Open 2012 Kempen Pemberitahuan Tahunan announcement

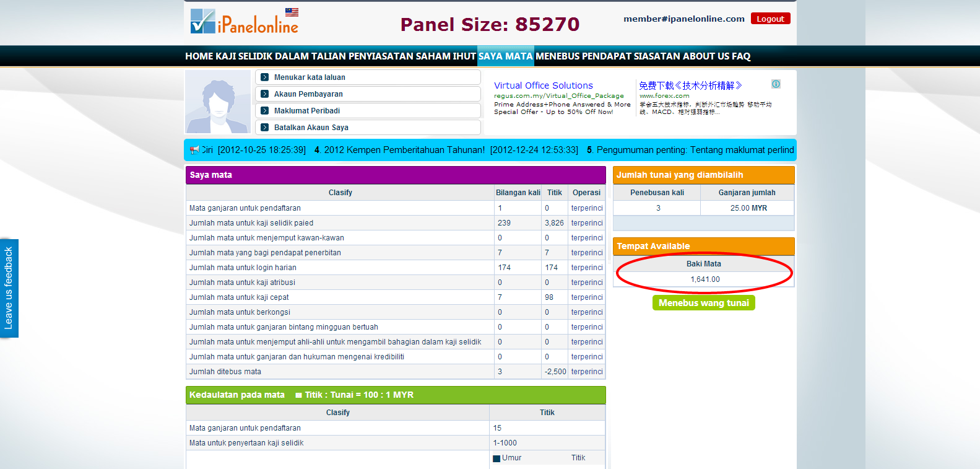click(404, 150)
